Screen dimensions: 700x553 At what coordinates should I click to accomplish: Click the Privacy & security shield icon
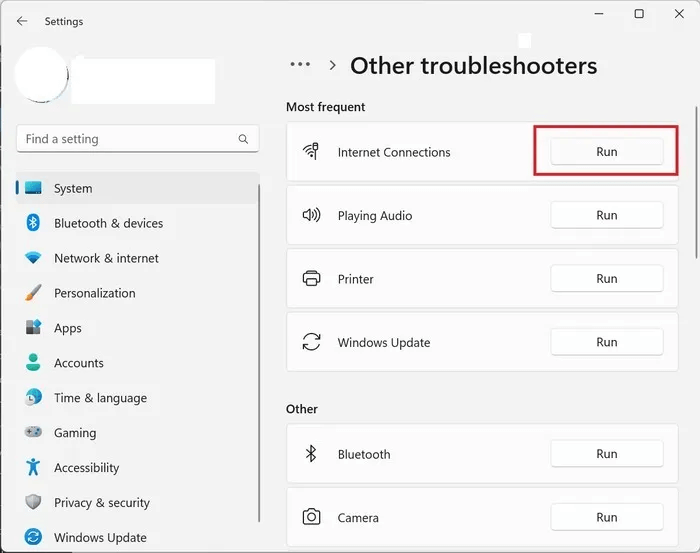click(33, 502)
